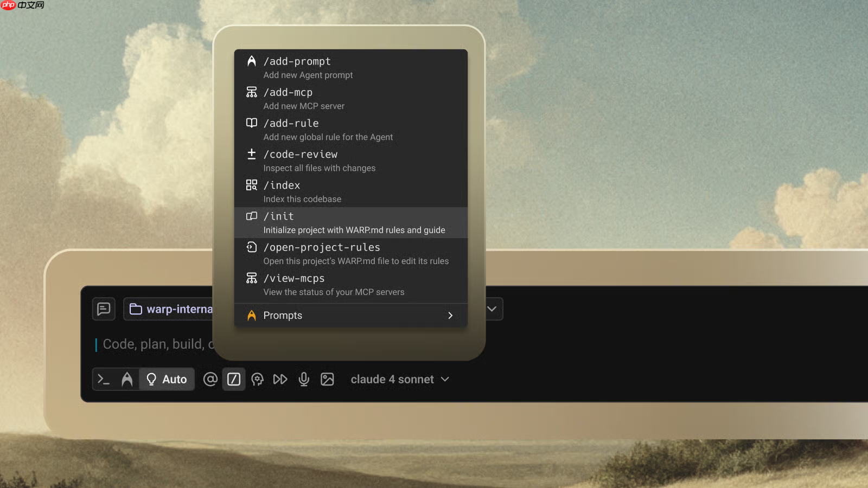Switch to Agent mode icon

tap(127, 379)
